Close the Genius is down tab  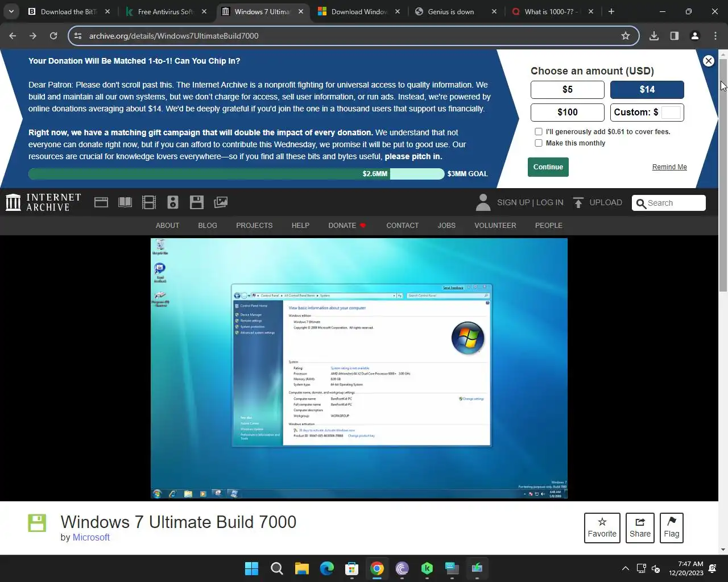[494, 11]
